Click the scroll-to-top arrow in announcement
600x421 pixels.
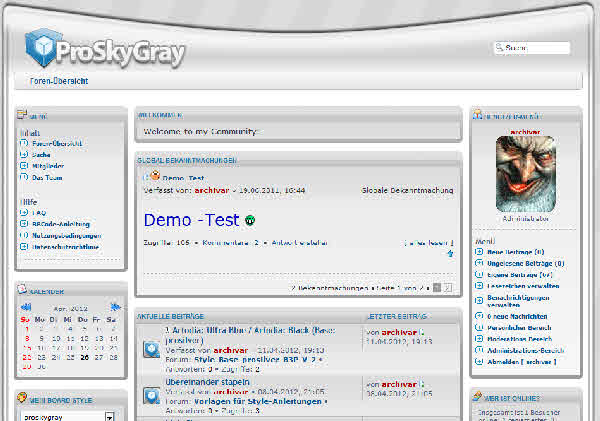449,254
